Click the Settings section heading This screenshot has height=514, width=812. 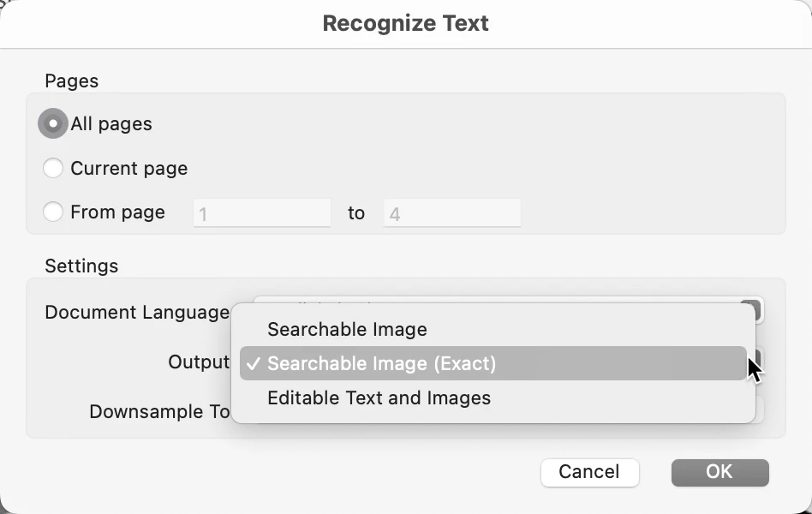[81, 266]
